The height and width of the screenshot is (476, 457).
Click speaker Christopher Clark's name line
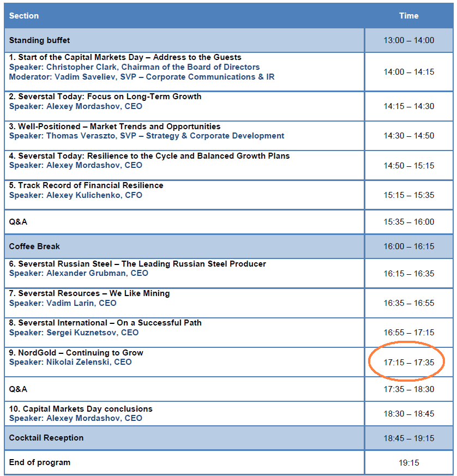[x=134, y=67]
